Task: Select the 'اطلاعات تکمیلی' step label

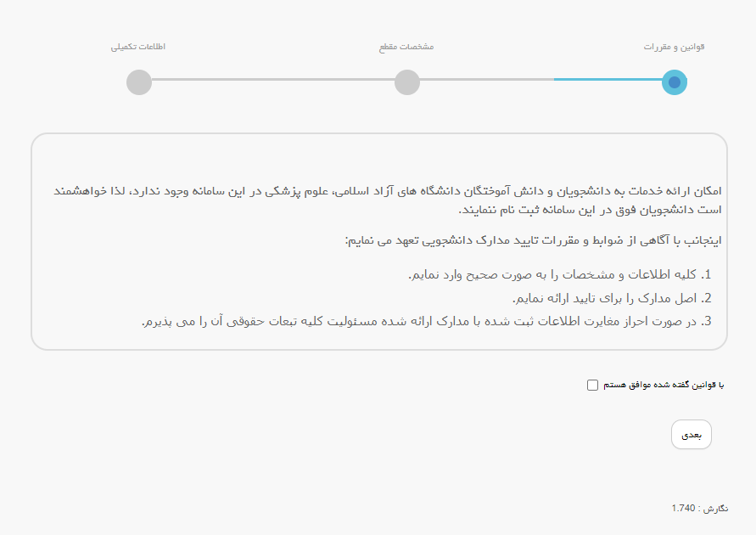Action: pos(138,47)
